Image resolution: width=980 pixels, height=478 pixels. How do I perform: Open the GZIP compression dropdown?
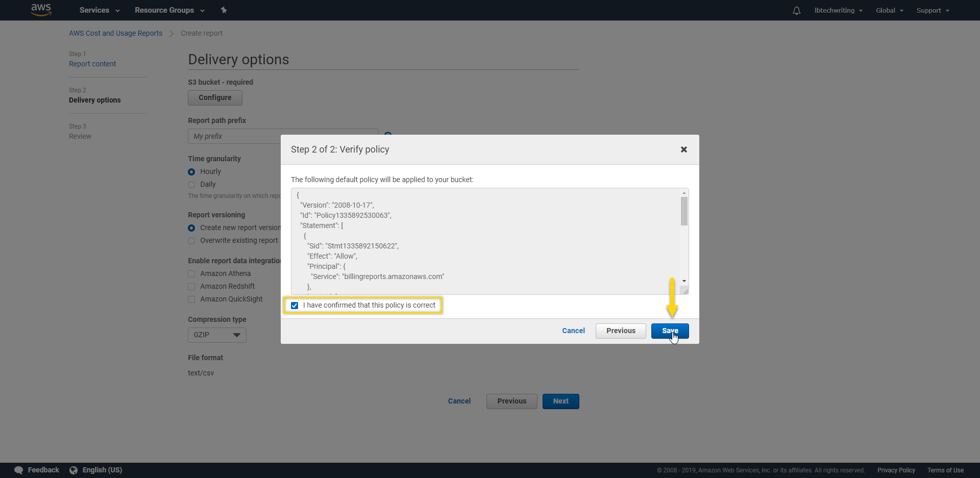tap(217, 335)
